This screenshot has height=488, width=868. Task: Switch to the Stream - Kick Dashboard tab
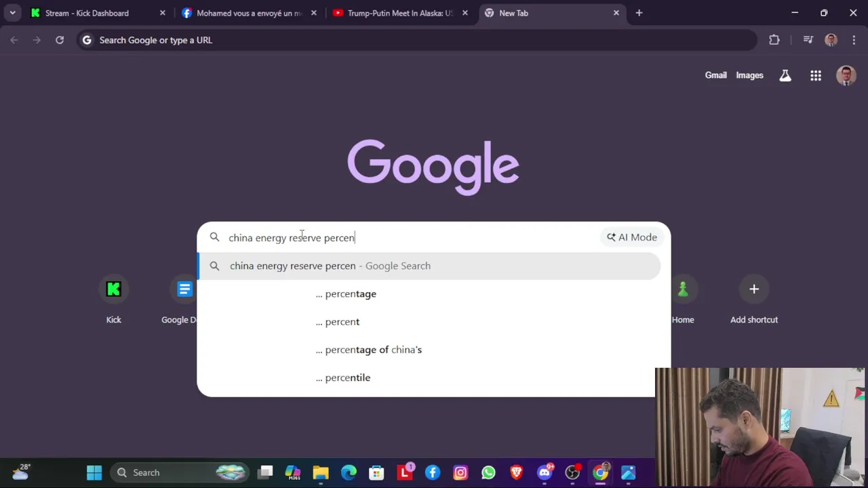pos(98,13)
